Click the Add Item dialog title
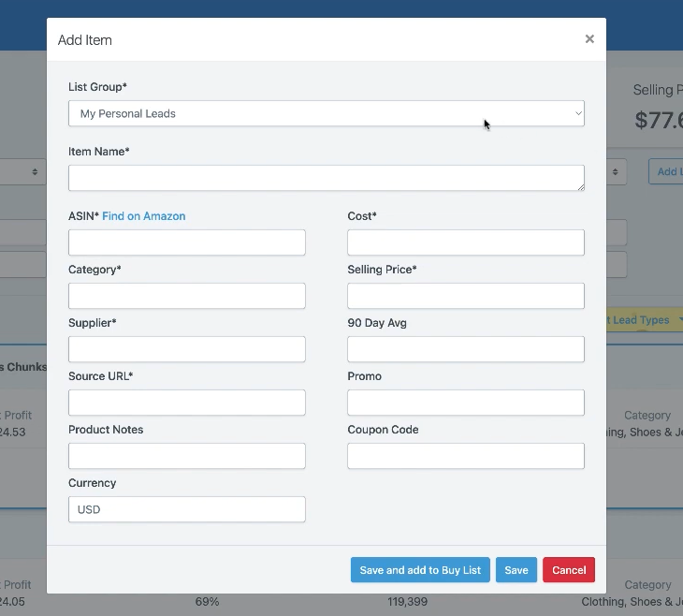This screenshot has width=683, height=616. (85, 40)
